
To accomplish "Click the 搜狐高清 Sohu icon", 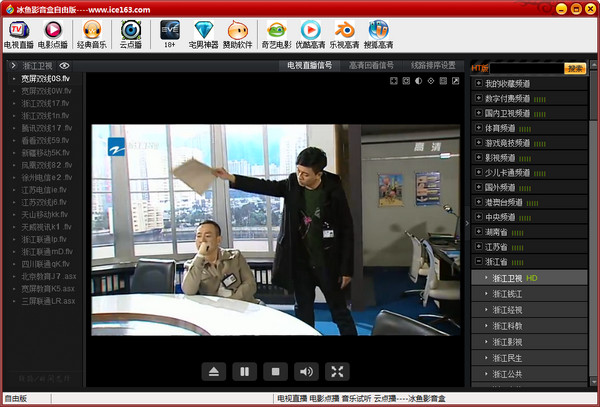I will pos(379,35).
